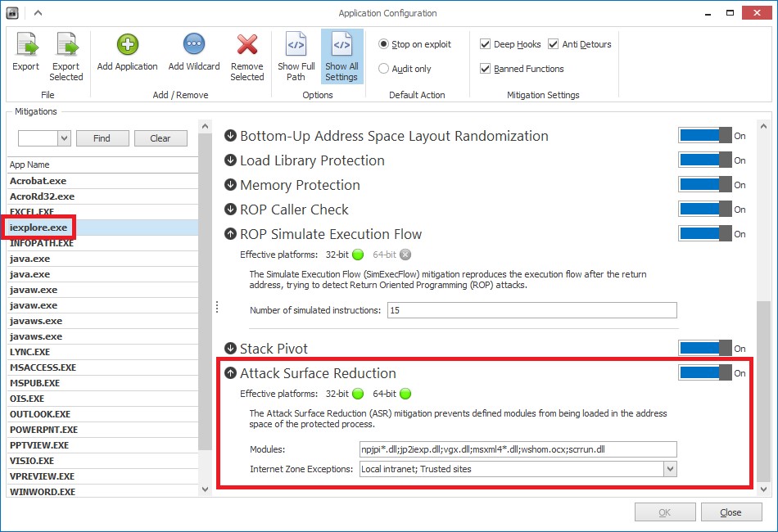Click Remove Selected red X icon
This screenshot has height=532, width=778.
[247, 44]
